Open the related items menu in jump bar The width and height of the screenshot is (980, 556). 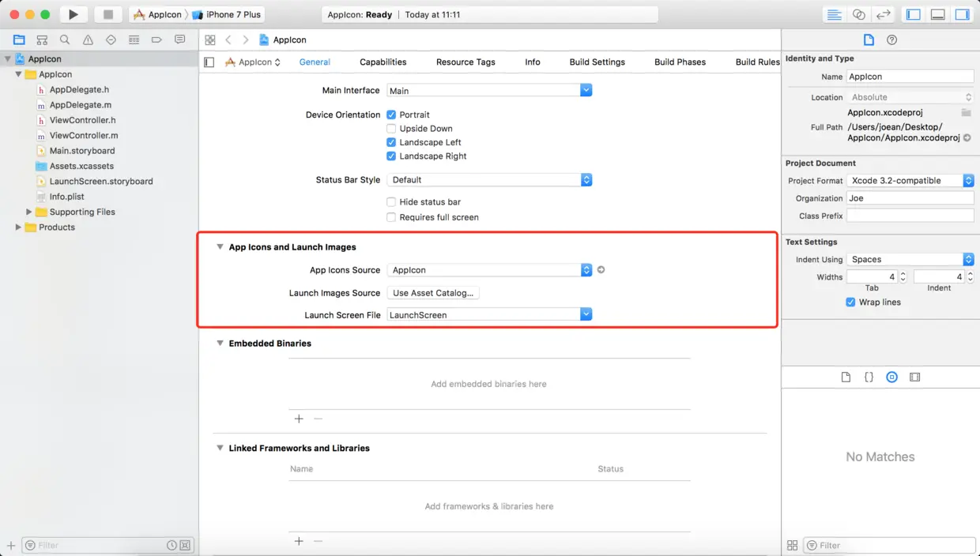coord(209,39)
